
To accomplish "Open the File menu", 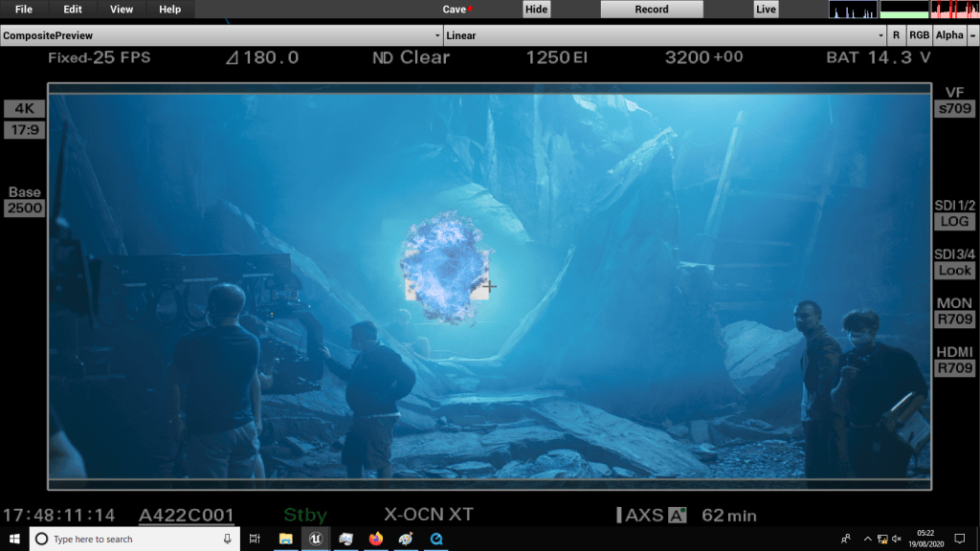I will (24, 10).
